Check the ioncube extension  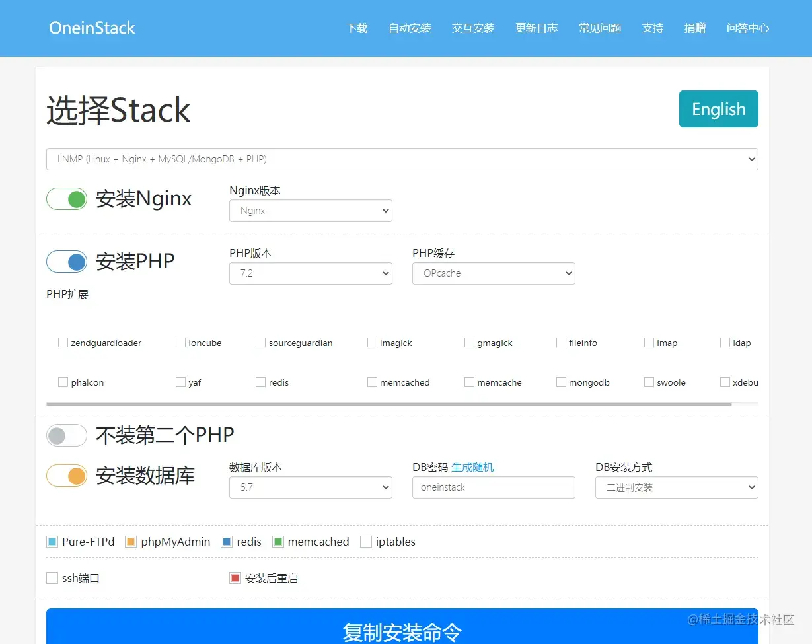(180, 343)
